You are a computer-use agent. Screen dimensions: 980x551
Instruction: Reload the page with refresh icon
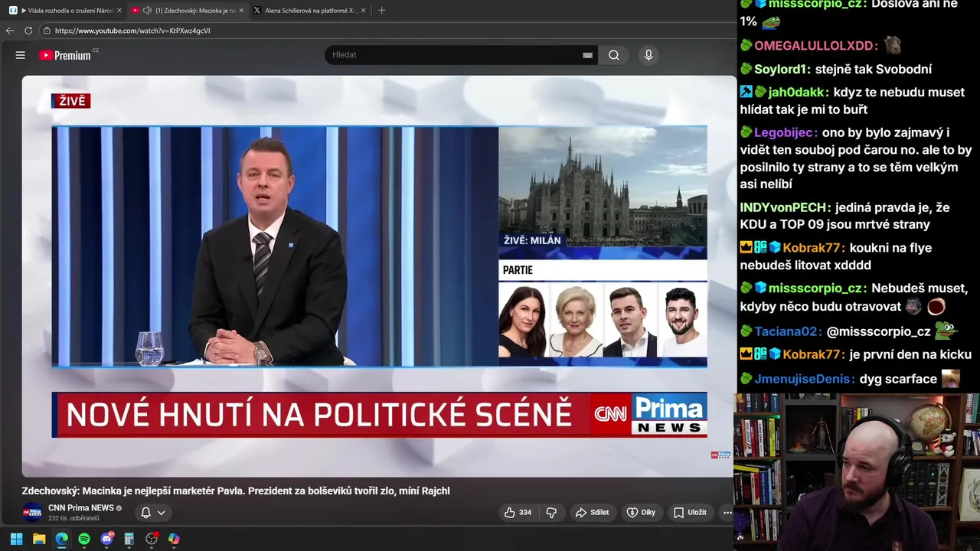pyautogui.click(x=28, y=31)
